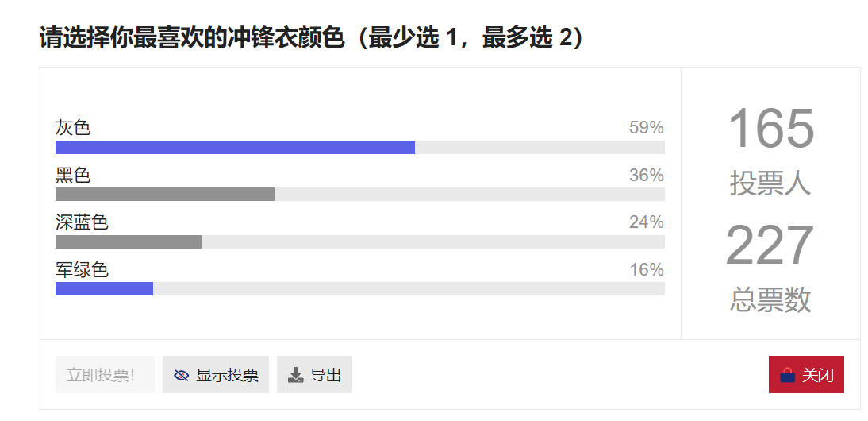Click the poll title about 冲锋衣颜色

click(x=312, y=39)
